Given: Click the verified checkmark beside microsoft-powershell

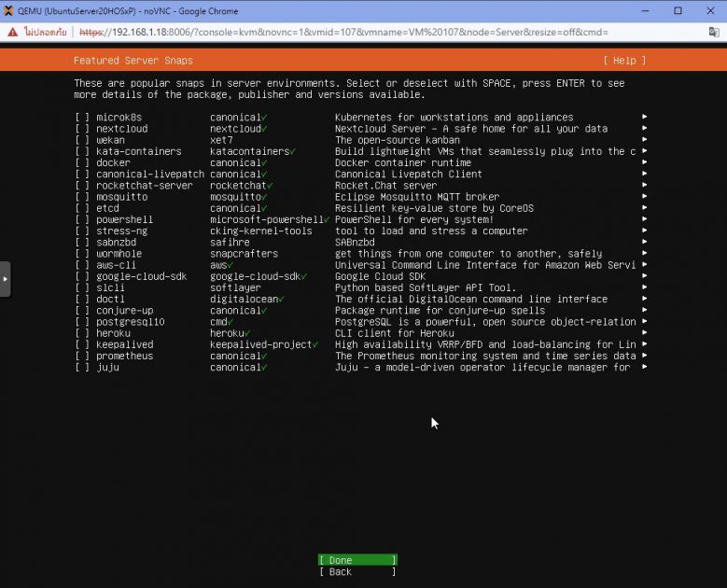Looking at the screenshot, I should coord(327,220).
